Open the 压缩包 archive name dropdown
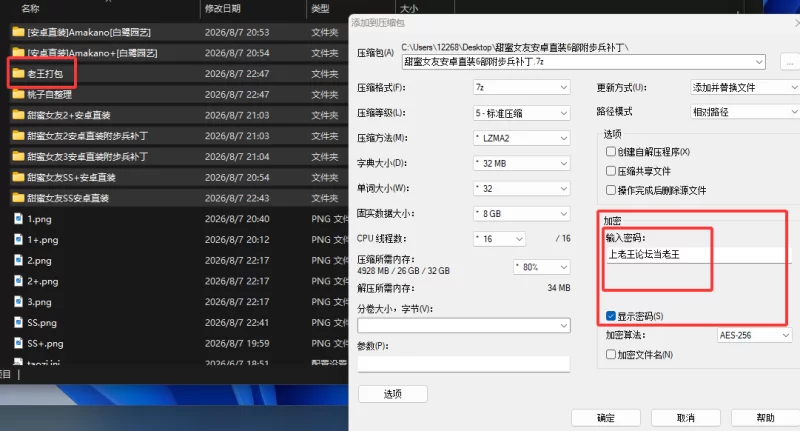The height and width of the screenshot is (431, 800). [759, 62]
